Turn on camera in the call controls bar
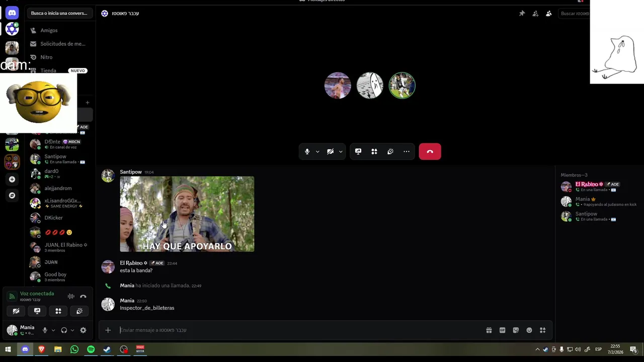Image resolution: width=644 pixels, height=362 pixels. pos(330,151)
